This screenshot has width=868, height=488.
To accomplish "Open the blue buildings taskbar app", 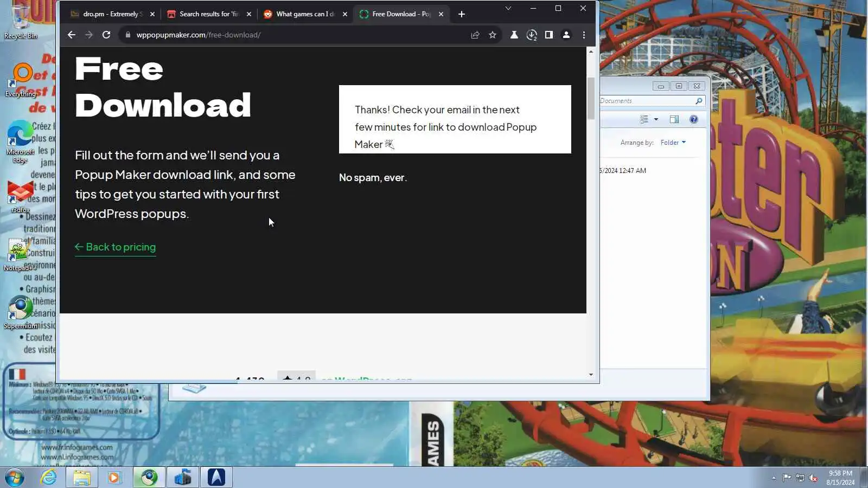I will (x=183, y=478).
